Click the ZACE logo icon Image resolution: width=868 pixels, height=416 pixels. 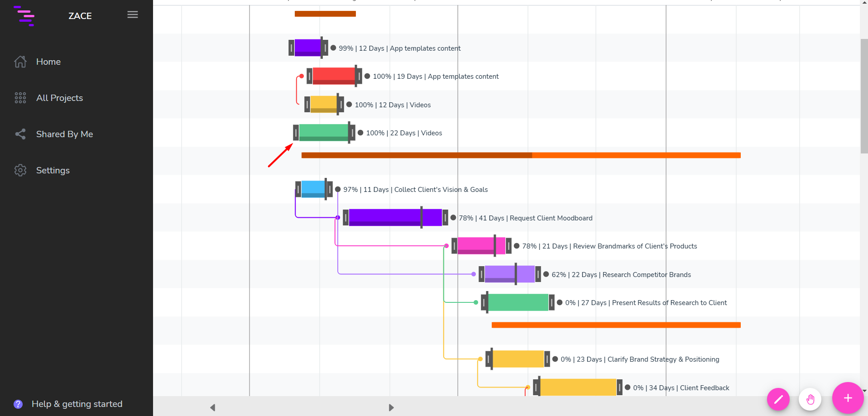pyautogui.click(x=24, y=16)
